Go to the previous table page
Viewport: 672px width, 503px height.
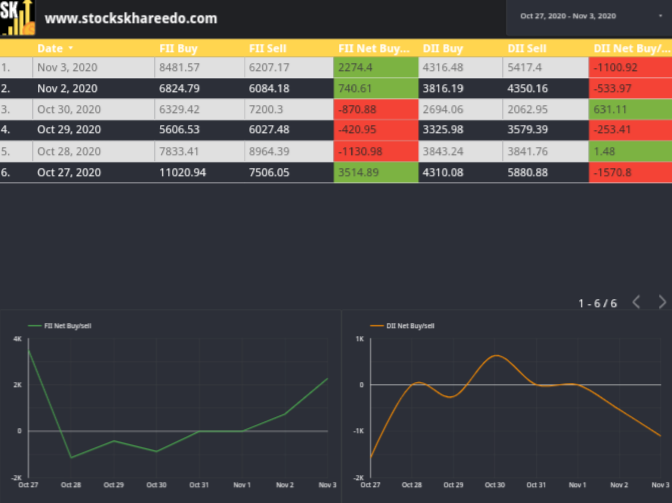636,302
